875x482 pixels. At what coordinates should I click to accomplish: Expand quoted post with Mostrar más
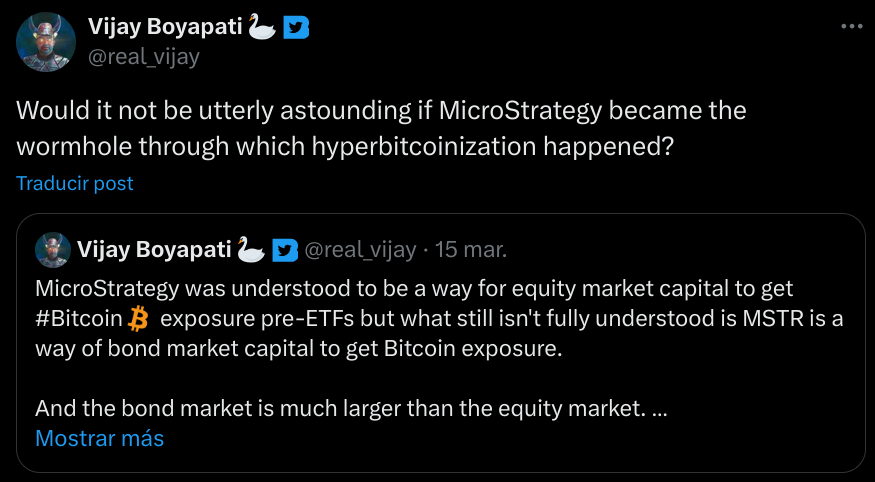pyautogui.click(x=99, y=438)
